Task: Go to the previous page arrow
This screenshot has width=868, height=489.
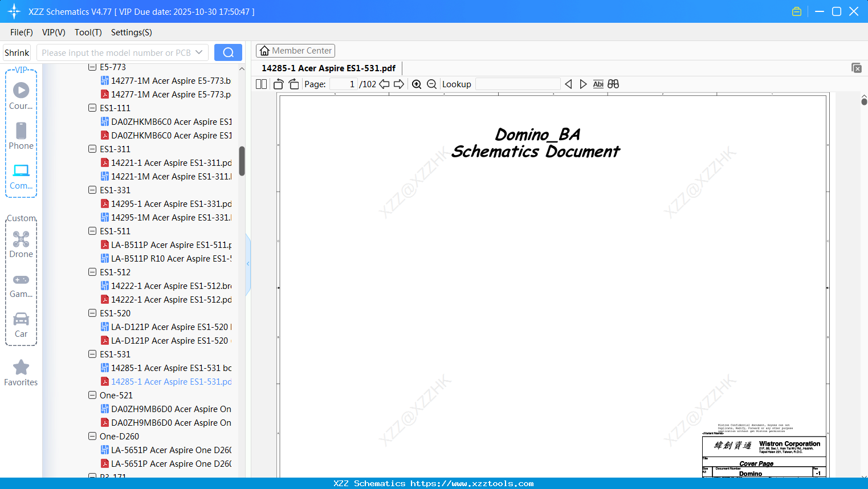Action: (x=385, y=84)
